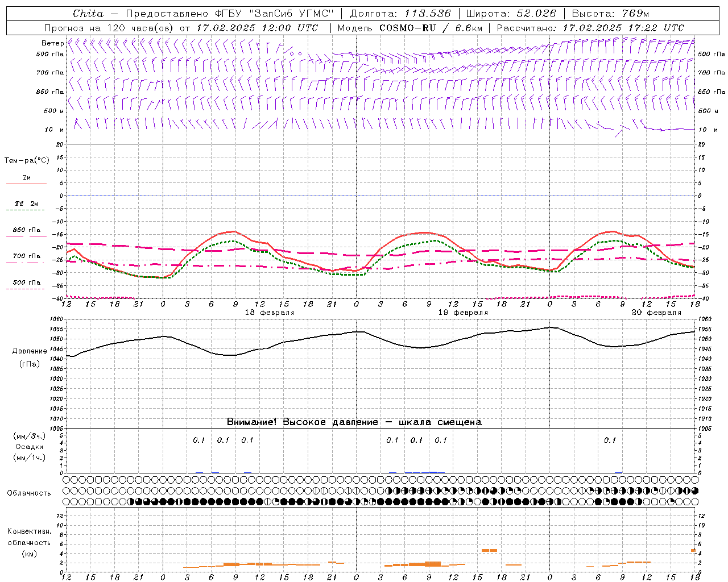
Task: Select the "Широта: 52.026" header field
Action: pyautogui.click(x=511, y=14)
